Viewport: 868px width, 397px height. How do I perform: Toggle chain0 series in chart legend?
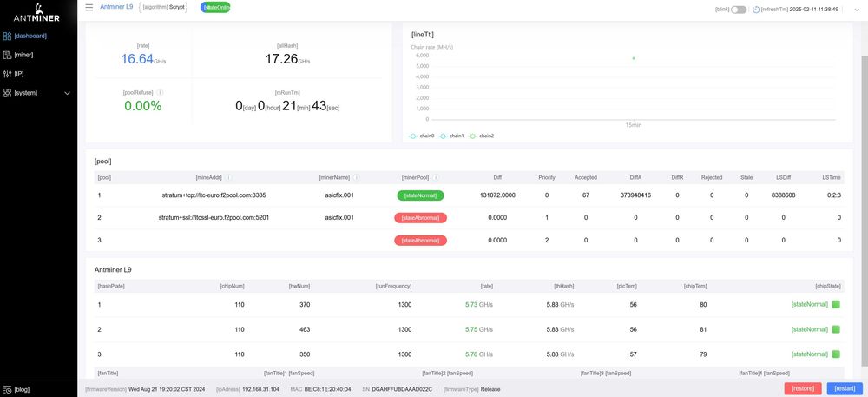click(x=422, y=136)
